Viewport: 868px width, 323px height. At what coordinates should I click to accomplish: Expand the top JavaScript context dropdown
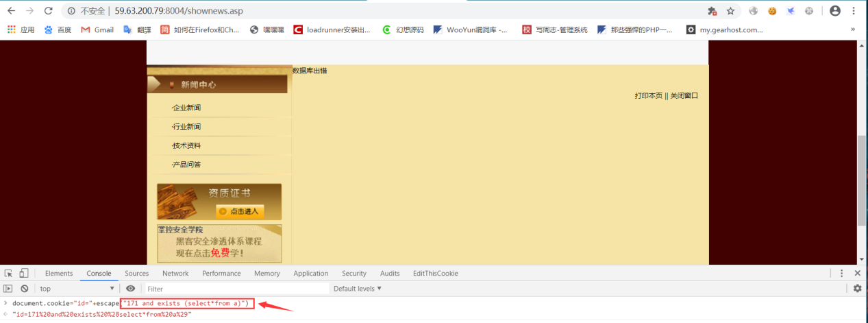click(x=77, y=289)
